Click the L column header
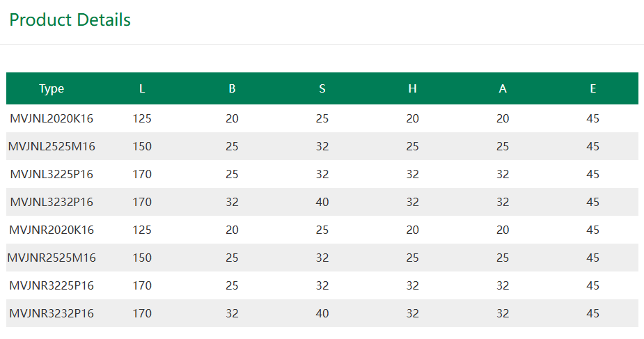The width and height of the screenshot is (644, 339). click(x=142, y=88)
